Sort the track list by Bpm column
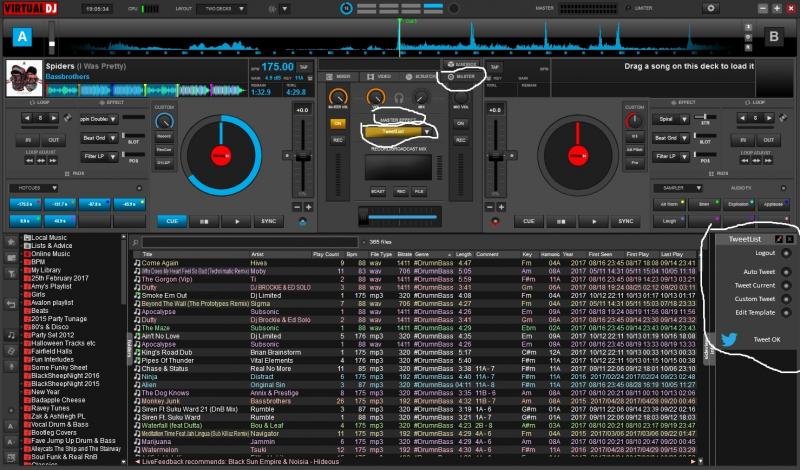This screenshot has width=800, height=470. tap(352, 254)
